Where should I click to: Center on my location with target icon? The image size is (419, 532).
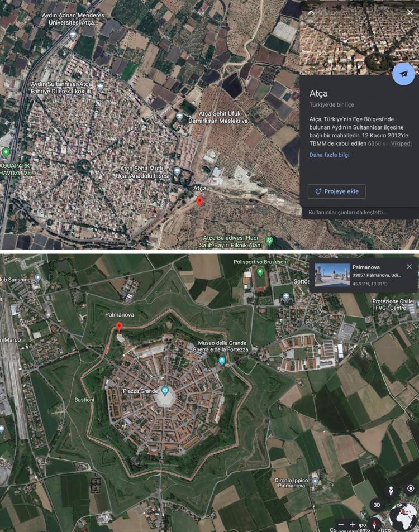411,488
